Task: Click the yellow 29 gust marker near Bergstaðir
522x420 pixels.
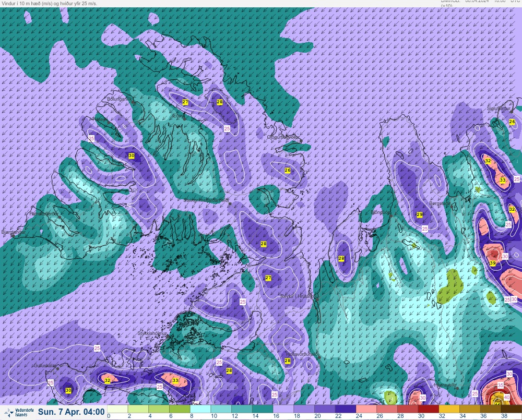Action: [420, 214]
